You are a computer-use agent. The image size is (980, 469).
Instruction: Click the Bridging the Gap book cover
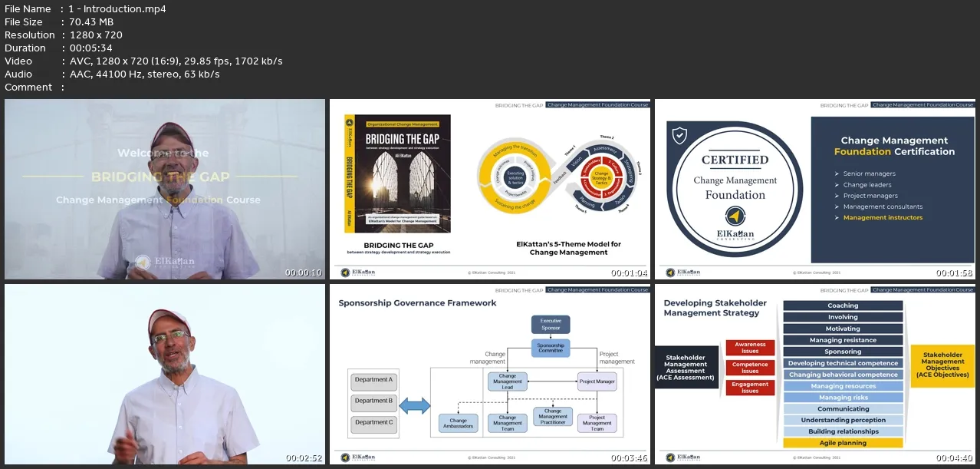398,174
